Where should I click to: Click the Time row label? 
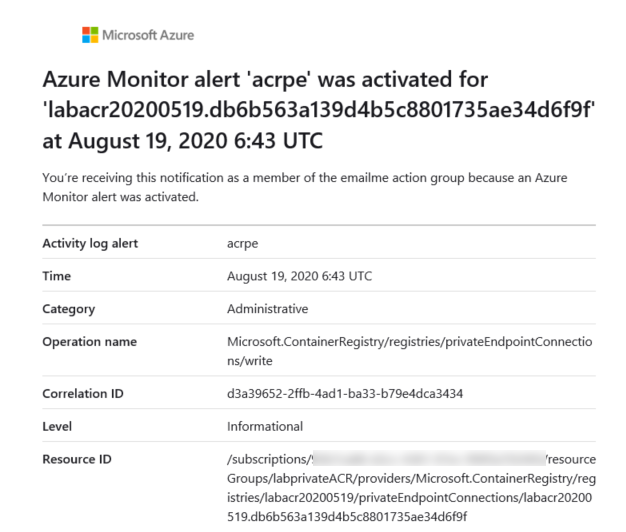pyautogui.click(x=57, y=276)
